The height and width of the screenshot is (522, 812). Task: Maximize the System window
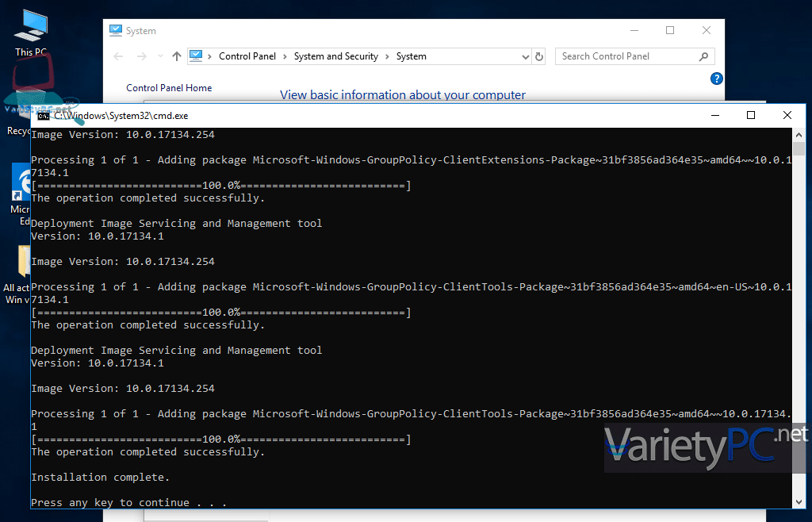(670, 31)
